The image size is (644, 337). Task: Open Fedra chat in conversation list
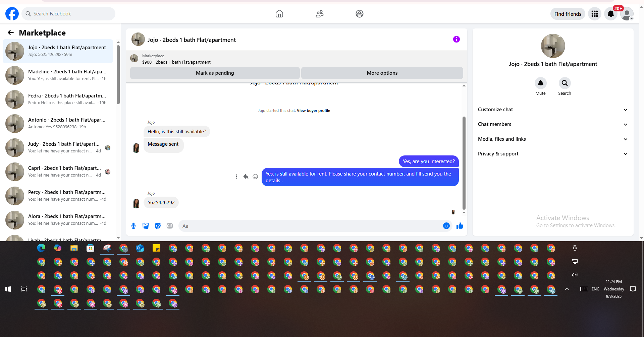pos(58,99)
